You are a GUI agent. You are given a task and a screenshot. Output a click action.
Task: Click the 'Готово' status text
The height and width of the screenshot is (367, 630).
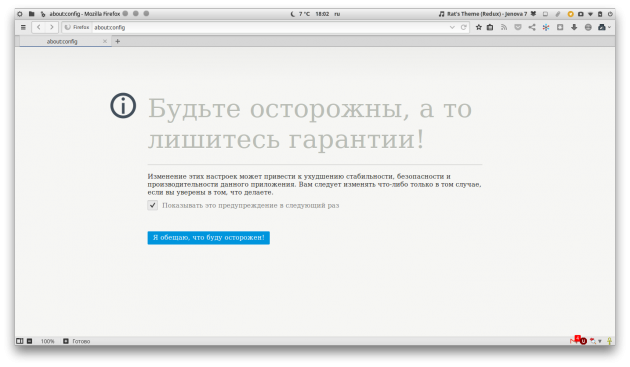[x=81, y=341]
